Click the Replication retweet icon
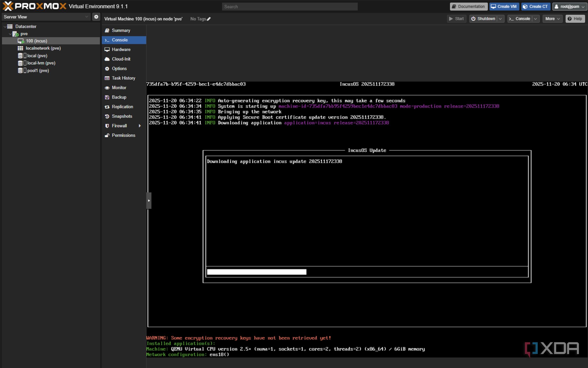Image resolution: width=588 pixels, height=368 pixels. click(107, 107)
